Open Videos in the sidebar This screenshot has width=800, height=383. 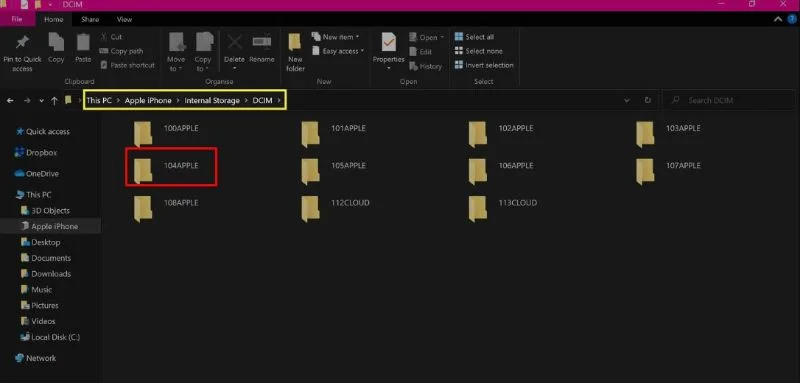(x=38, y=321)
